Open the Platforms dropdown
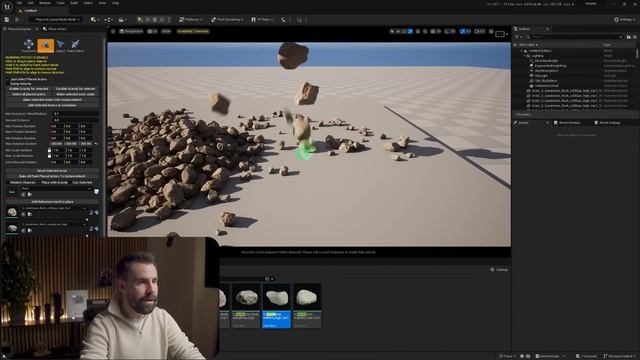This screenshot has height=360, width=640. coord(191,19)
